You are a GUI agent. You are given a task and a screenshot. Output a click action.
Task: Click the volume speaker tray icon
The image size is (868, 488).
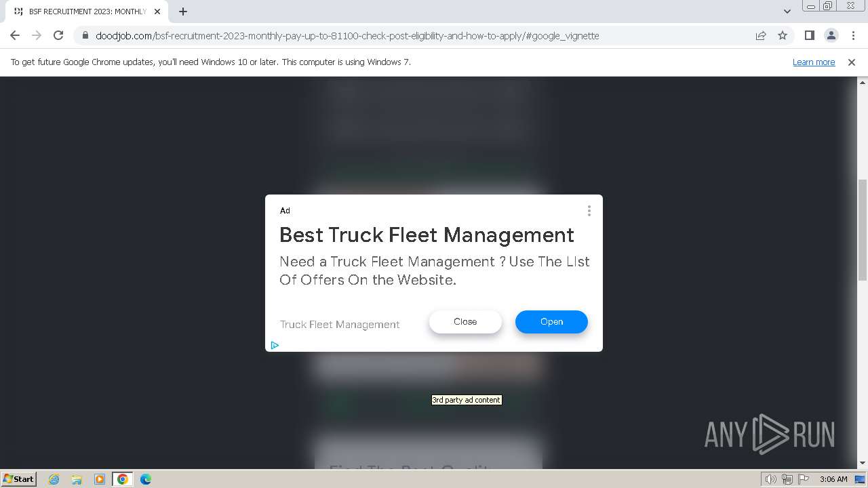click(771, 479)
